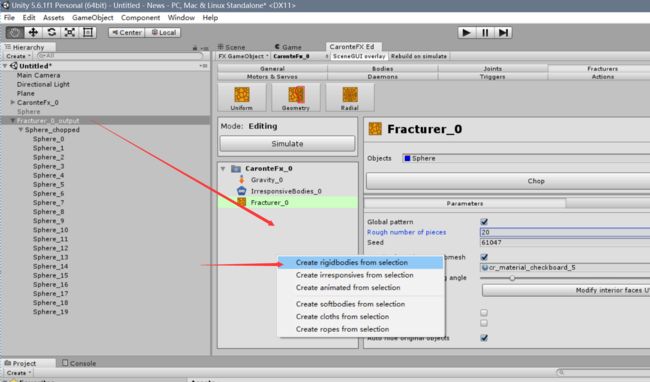Open the FX GameObject dropdown
This screenshot has height=382, width=650.
pyautogui.click(x=243, y=56)
